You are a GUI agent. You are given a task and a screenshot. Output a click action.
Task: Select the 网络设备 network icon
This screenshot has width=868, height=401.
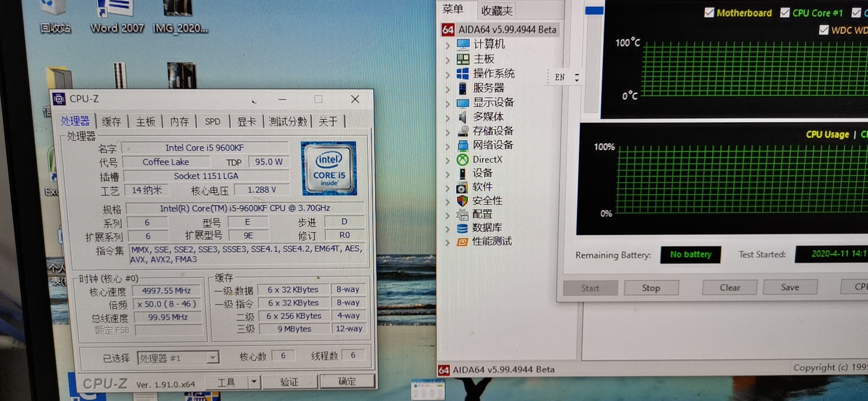pos(463,145)
